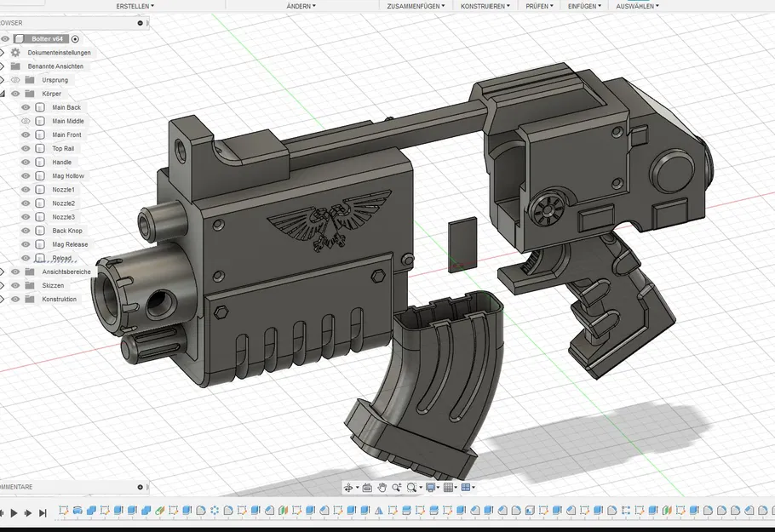The width and height of the screenshot is (775, 532).
Task: Open the display settings icon
Action: point(430,487)
